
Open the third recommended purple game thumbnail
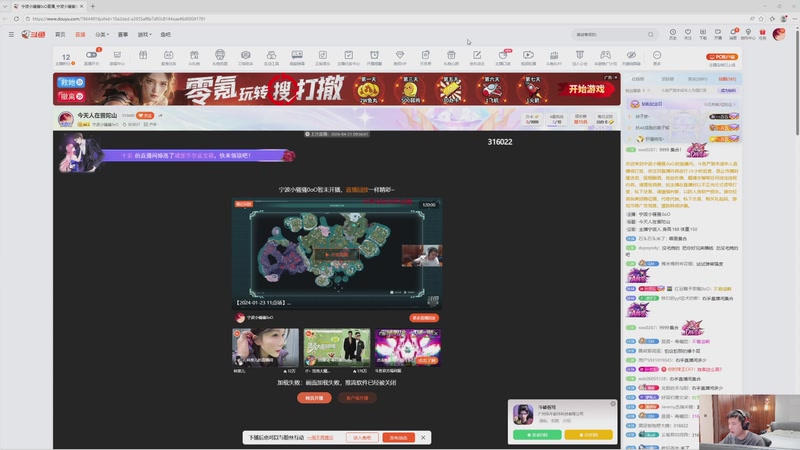click(x=408, y=347)
